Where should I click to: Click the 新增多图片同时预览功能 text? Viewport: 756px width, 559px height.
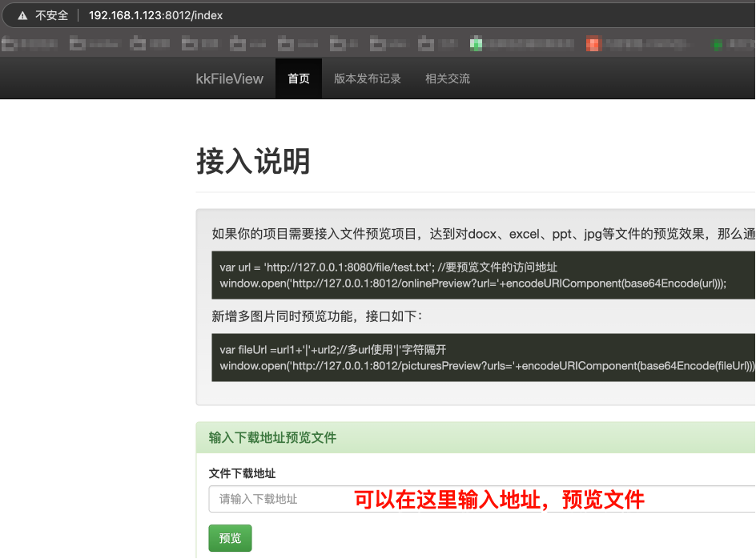(x=317, y=316)
